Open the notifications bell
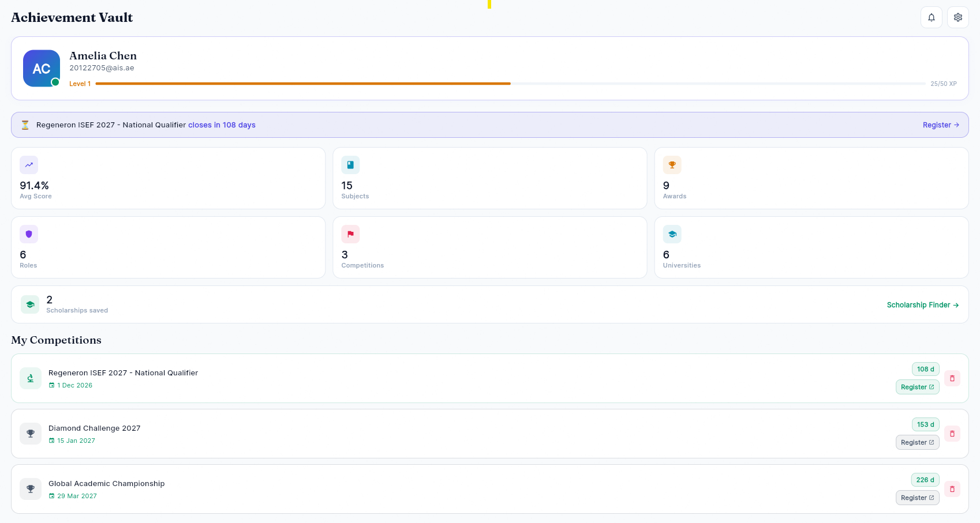The image size is (980, 523). pos(931,17)
